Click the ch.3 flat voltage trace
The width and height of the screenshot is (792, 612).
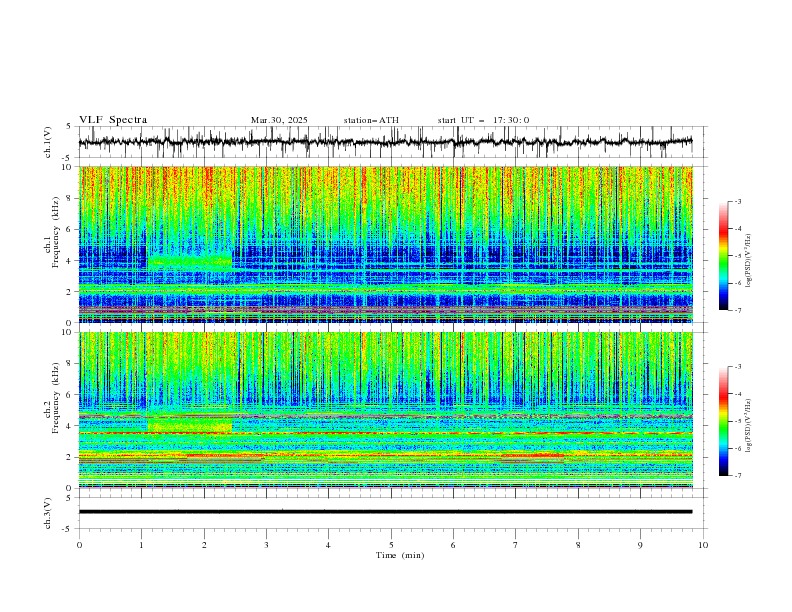coord(386,512)
